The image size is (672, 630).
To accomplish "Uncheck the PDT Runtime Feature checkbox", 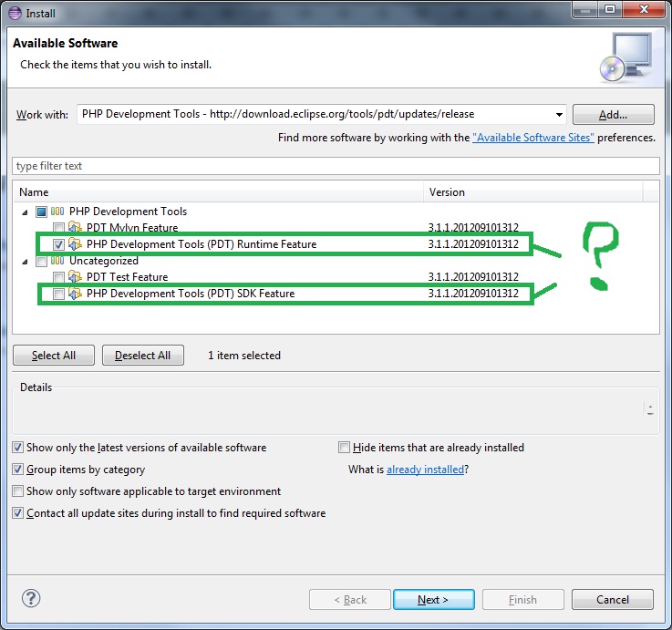I will (58, 244).
